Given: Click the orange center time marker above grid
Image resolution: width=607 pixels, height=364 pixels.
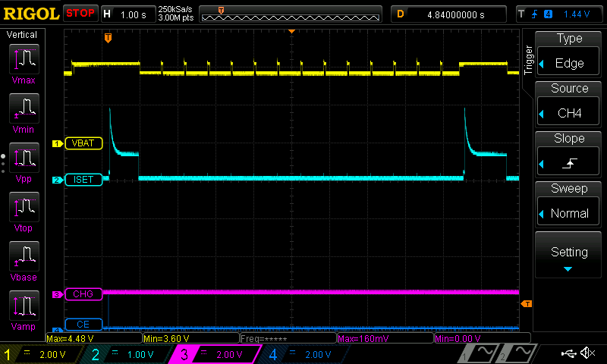Looking at the screenshot, I should tap(292, 31).
